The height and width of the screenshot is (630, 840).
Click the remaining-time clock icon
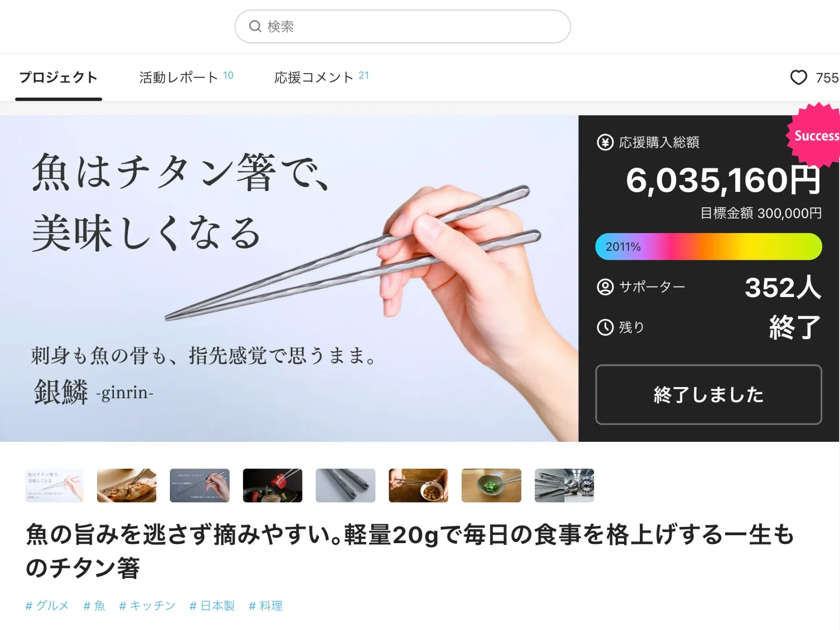605,327
